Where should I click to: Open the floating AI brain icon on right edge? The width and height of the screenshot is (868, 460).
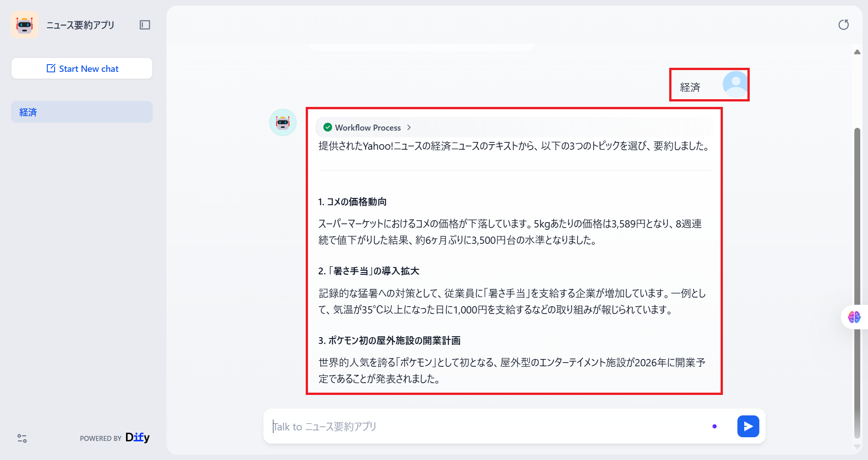point(855,317)
